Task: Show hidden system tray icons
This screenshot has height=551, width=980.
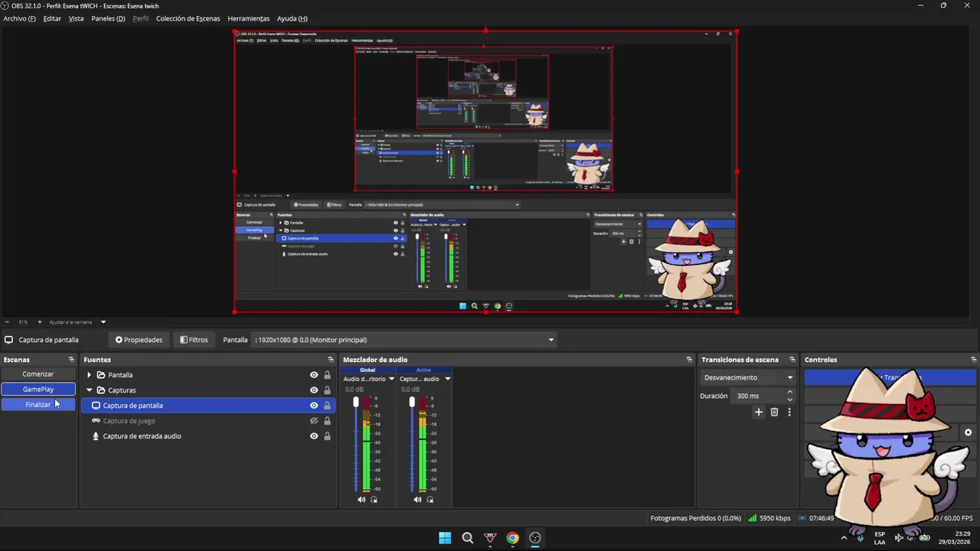Action: [x=844, y=537]
